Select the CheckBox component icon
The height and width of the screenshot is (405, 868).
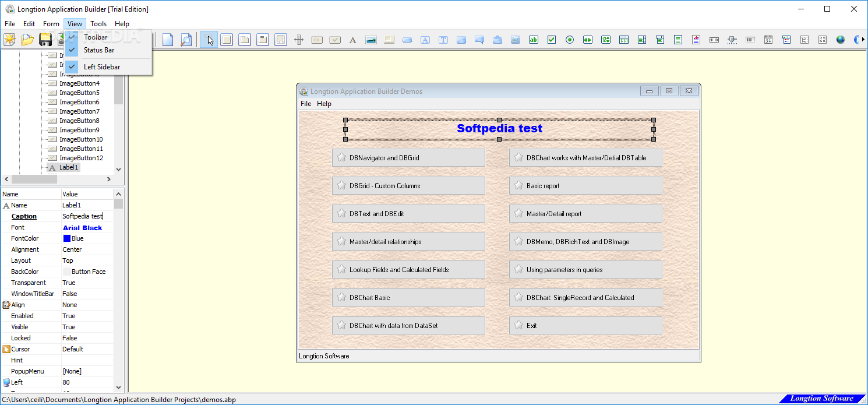click(552, 40)
